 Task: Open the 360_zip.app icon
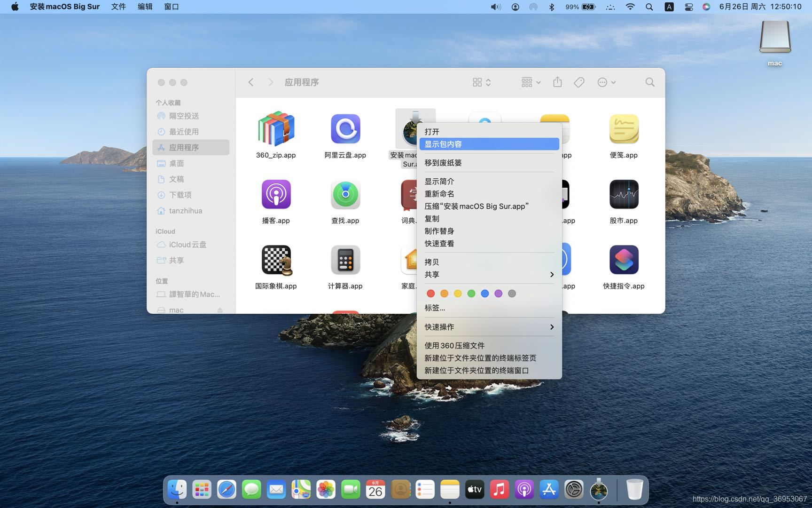pyautogui.click(x=276, y=128)
